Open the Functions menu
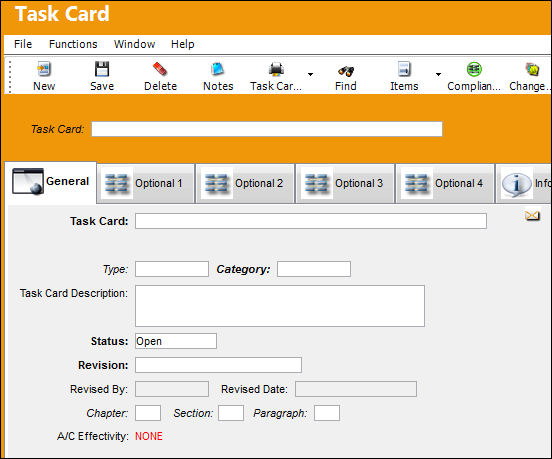Viewport: 552px width, 459px height. (73, 44)
